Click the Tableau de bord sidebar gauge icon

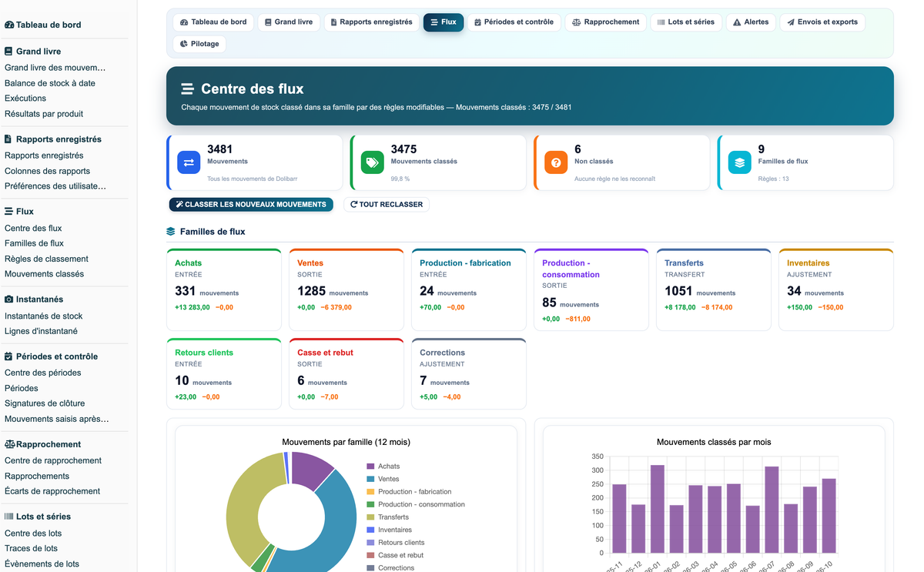pyautogui.click(x=9, y=25)
